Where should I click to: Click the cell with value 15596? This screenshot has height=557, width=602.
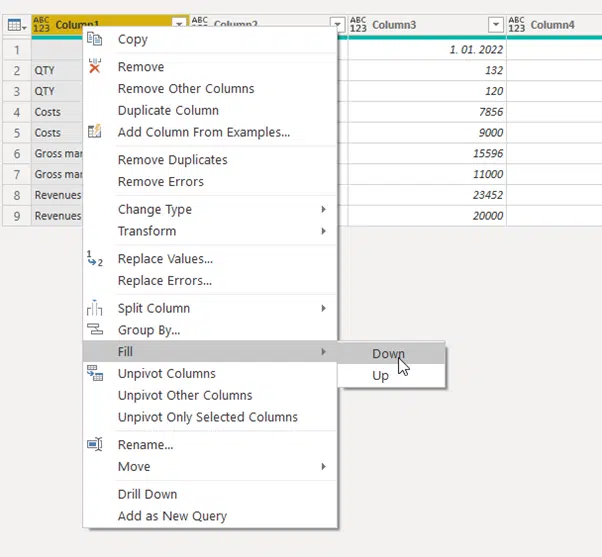click(427, 153)
